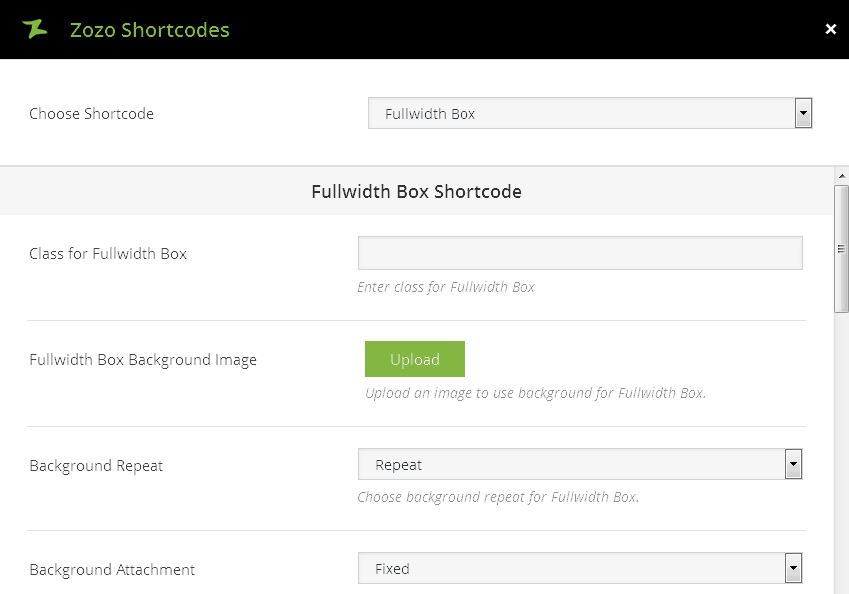This screenshot has width=849, height=594.
Task: Click the Fullwidth Box Background Image label
Action: coord(143,360)
